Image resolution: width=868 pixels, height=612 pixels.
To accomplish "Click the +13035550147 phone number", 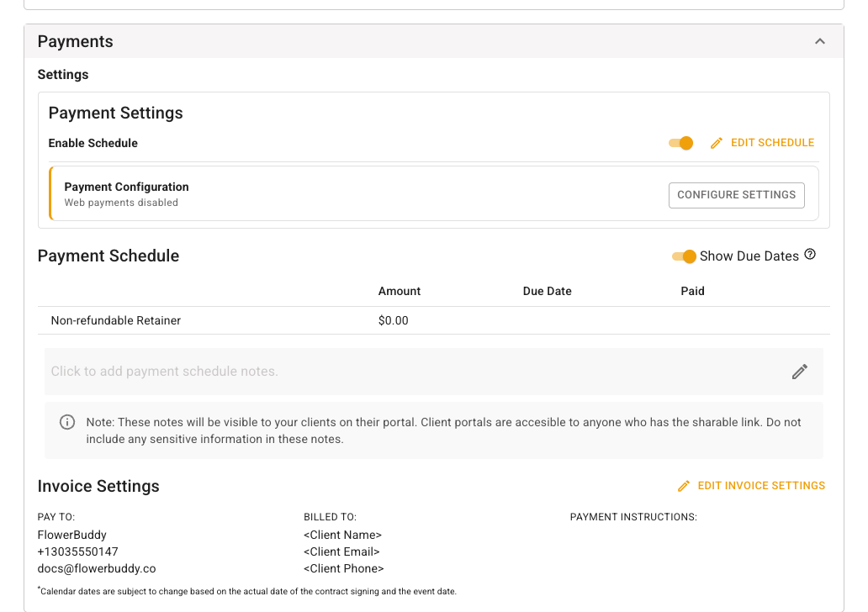I will [77, 551].
